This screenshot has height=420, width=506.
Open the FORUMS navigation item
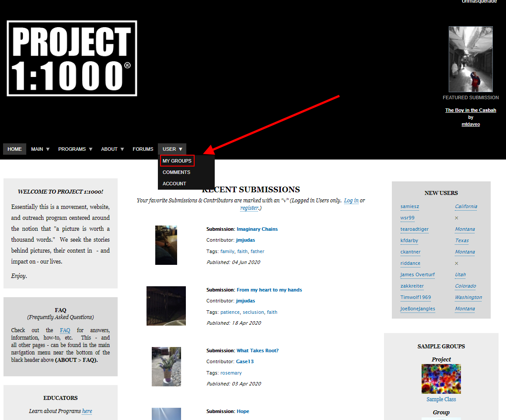[x=143, y=149]
